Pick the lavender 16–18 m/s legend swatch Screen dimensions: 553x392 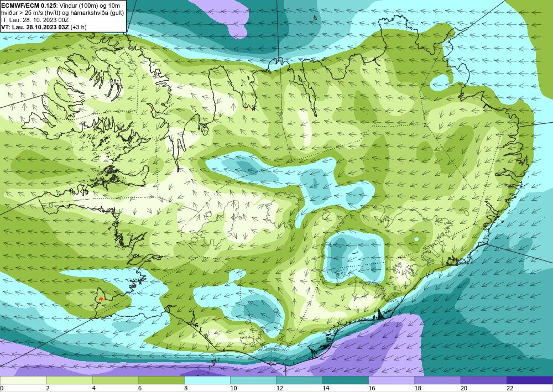(x=392, y=380)
